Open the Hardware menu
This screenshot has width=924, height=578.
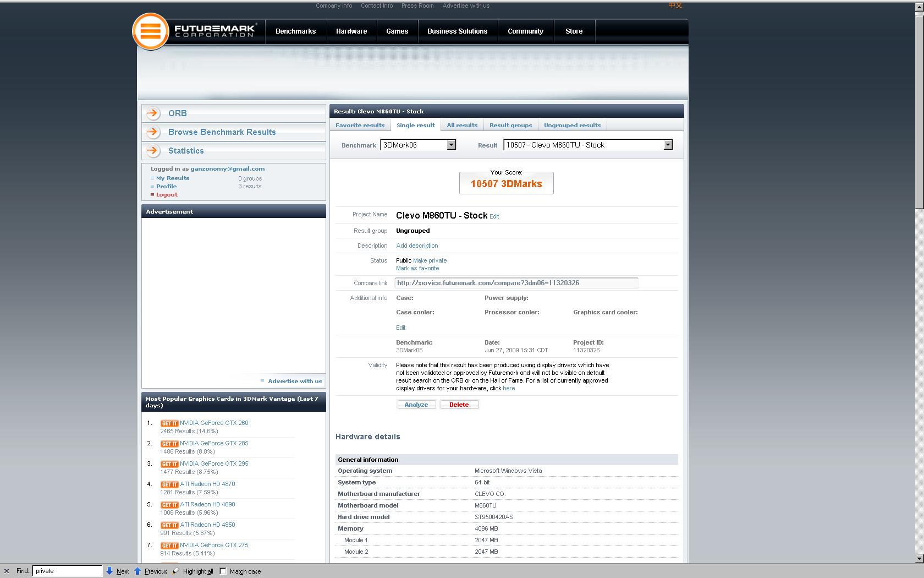351,31
